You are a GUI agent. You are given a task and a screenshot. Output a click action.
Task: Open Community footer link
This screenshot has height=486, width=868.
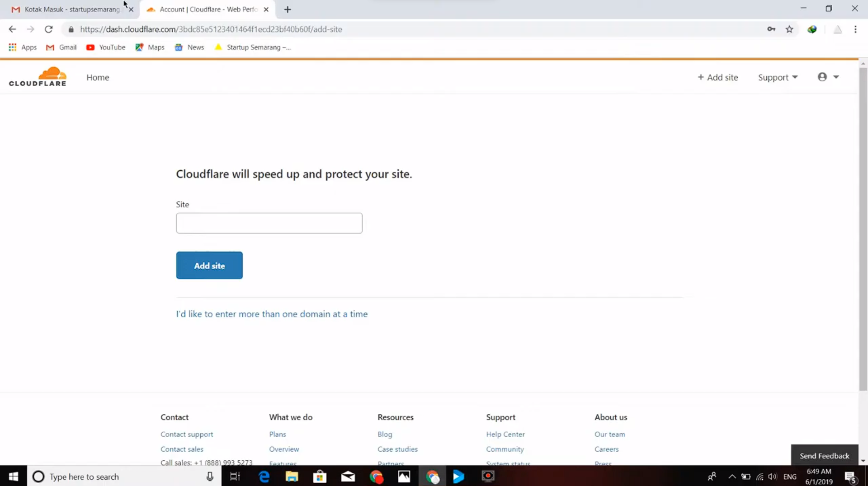tap(505, 449)
